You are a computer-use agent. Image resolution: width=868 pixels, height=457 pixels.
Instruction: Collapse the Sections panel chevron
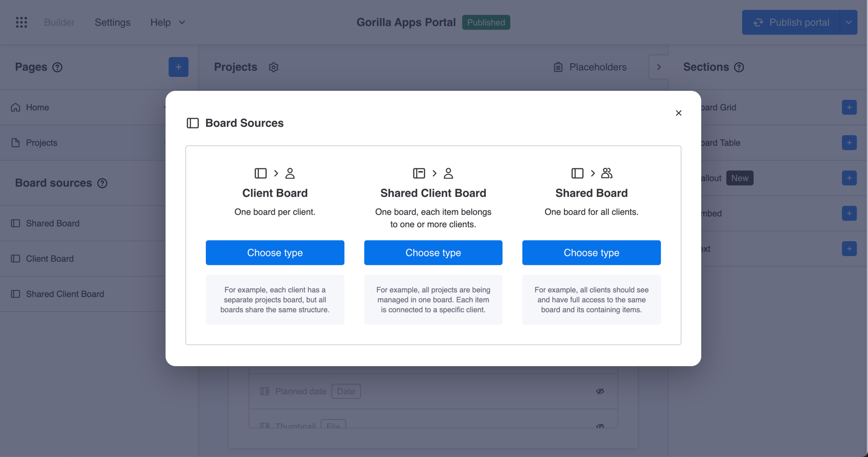pos(658,67)
